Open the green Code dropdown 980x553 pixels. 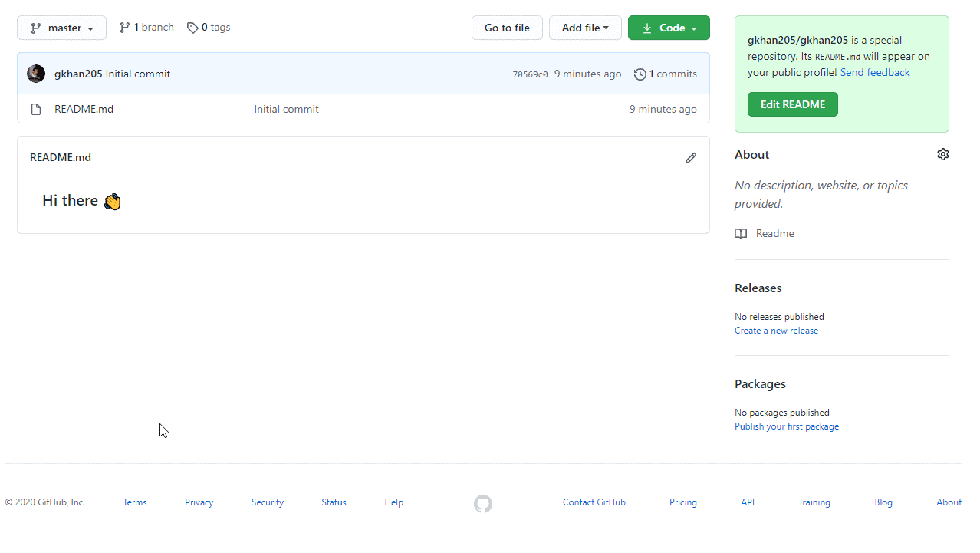[x=669, y=28]
